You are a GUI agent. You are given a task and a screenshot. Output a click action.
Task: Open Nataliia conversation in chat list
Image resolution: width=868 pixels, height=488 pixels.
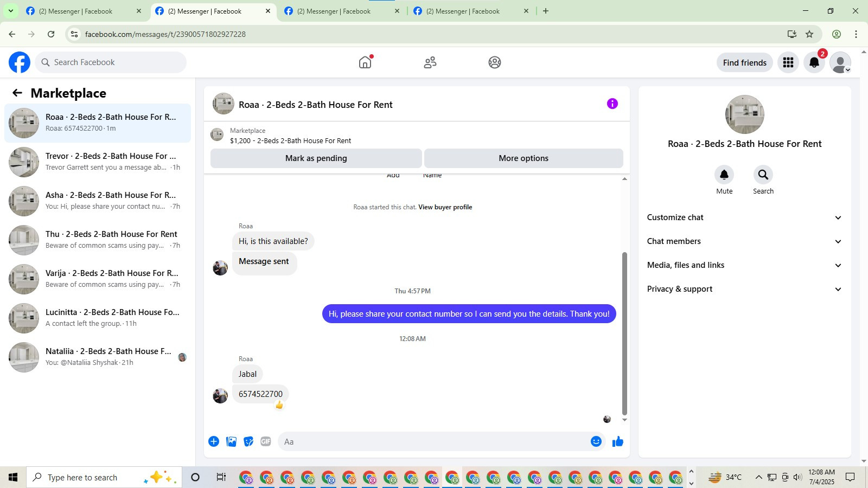tap(98, 357)
